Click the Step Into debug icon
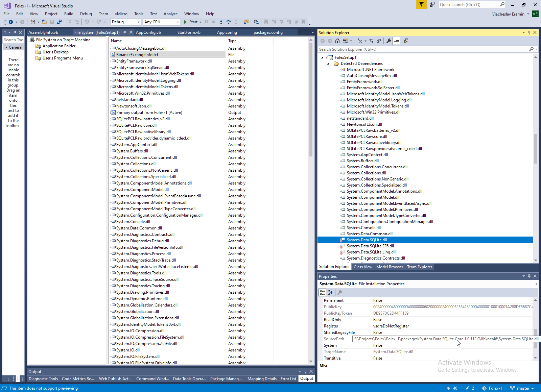 tap(221, 22)
